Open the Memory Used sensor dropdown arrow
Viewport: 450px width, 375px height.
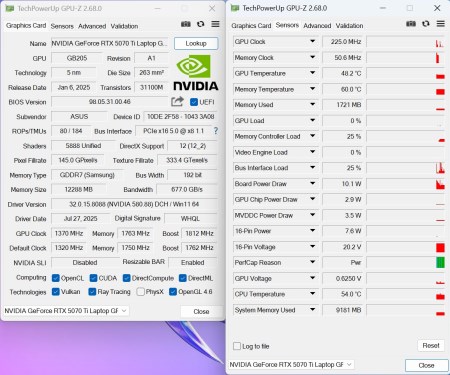[312, 105]
